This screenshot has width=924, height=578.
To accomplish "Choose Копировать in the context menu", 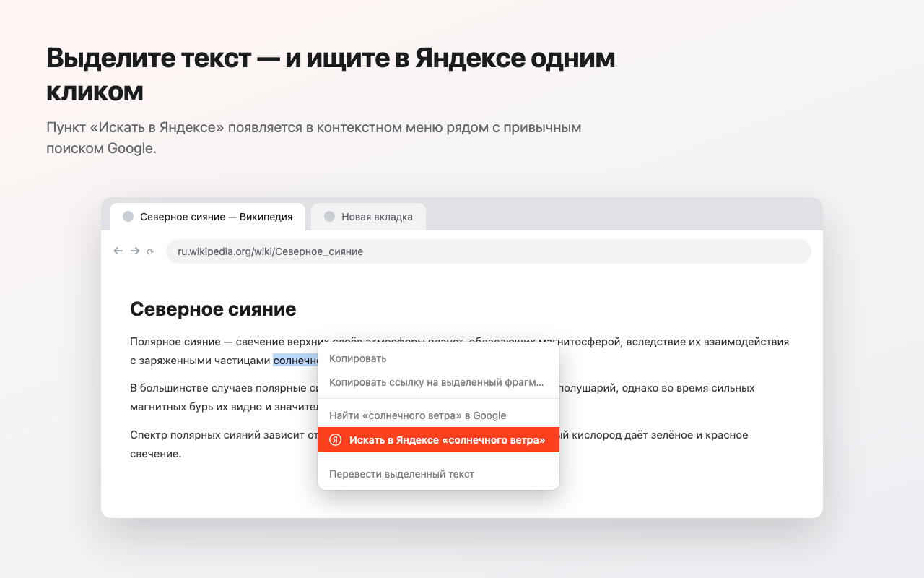I will (x=438, y=358).
